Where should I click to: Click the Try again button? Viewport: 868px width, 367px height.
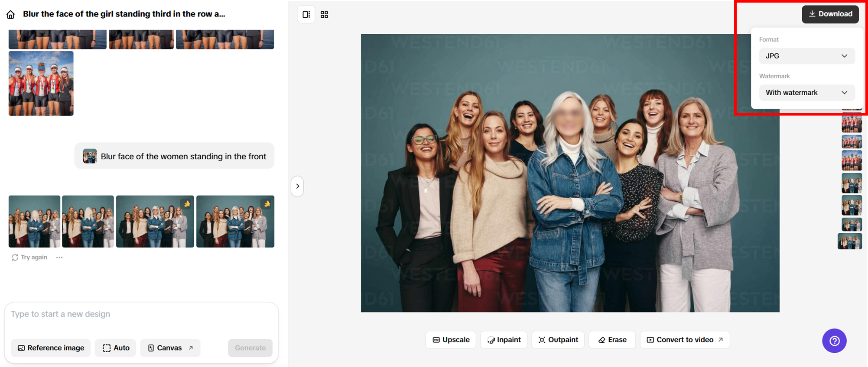(x=29, y=258)
